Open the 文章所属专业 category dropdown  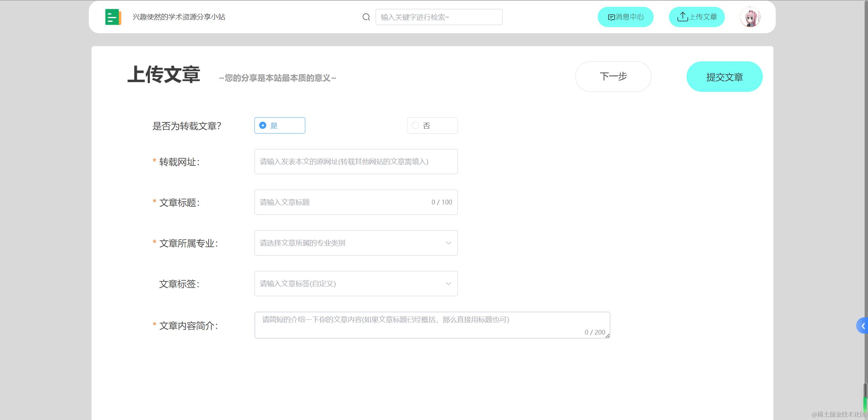[x=355, y=243]
